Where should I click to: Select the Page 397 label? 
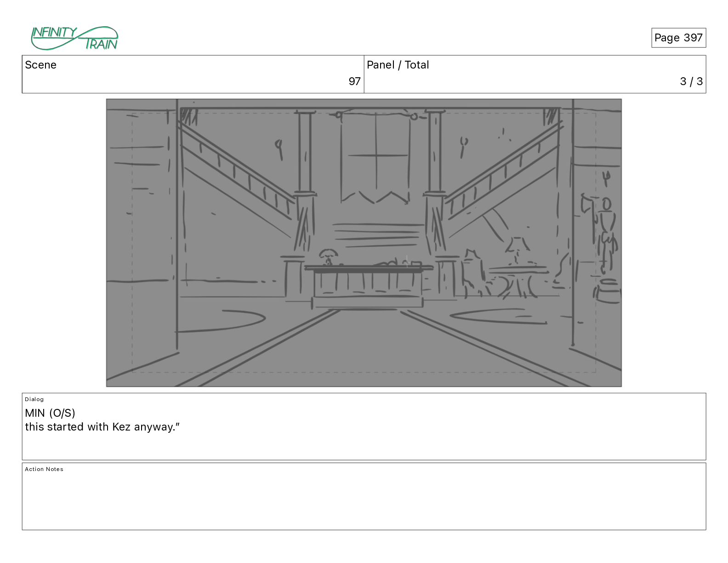click(678, 38)
